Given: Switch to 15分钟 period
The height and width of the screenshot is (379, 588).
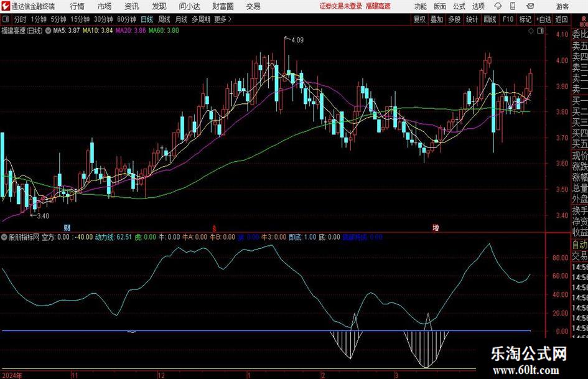Looking at the screenshot, I should click(x=80, y=19).
